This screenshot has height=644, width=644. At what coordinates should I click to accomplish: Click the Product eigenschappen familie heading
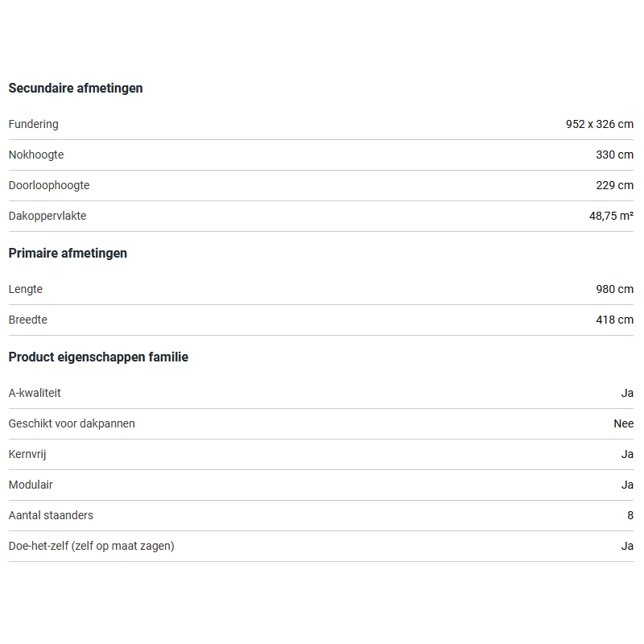click(98, 357)
